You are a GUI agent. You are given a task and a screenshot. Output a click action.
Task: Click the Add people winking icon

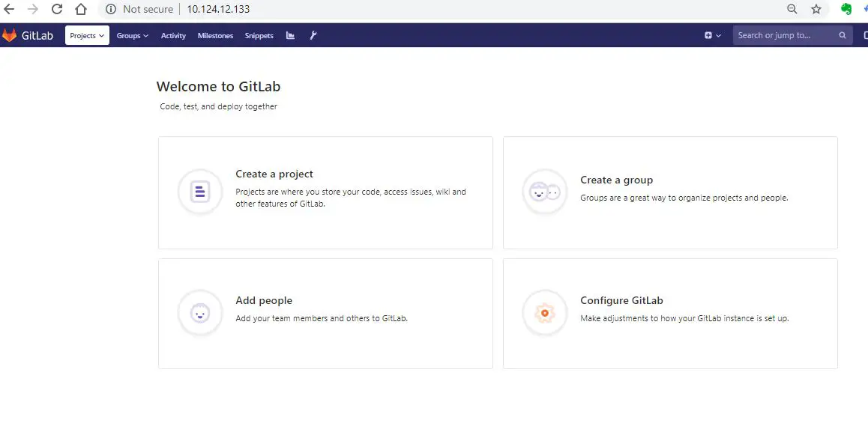[199, 313]
